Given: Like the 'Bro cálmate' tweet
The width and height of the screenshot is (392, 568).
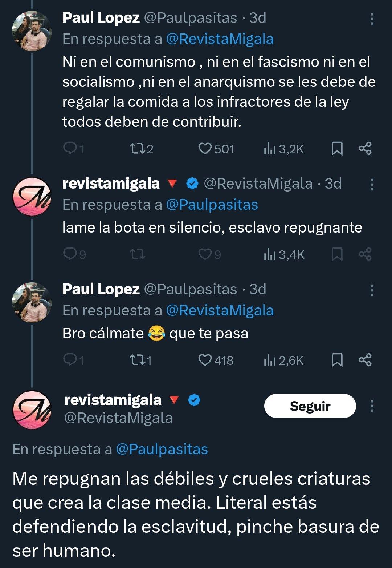Looking at the screenshot, I should tap(216, 360).
